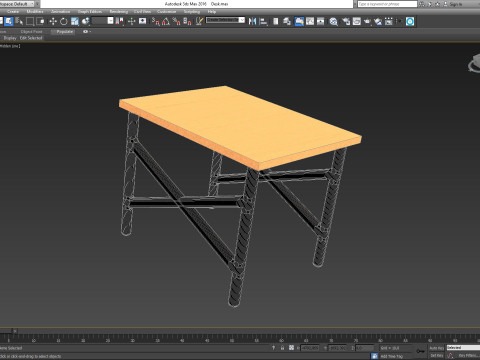Open the Animation menu
This screenshot has width=480, height=360.
pyautogui.click(x=61, y=12)
